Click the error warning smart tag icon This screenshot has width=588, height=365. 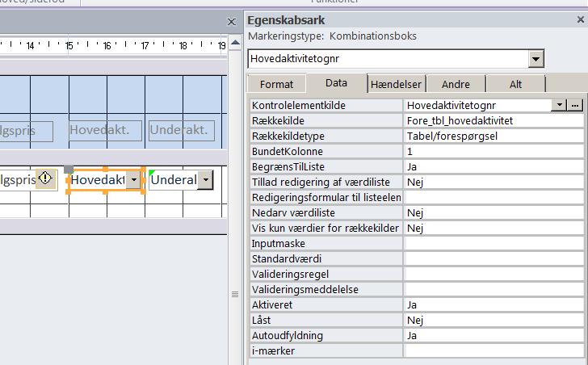pos(45,178)
